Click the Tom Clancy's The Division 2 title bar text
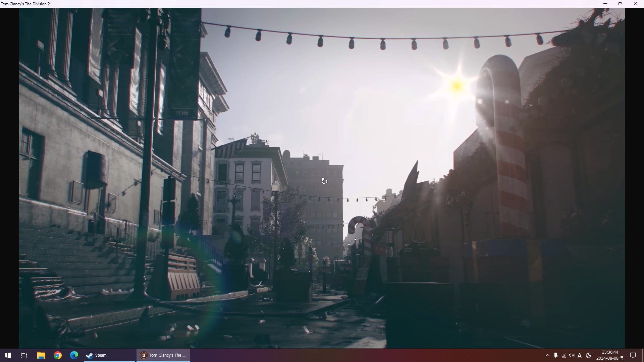The height and width of the screenshot is (362, 644). tap(25, 4)
